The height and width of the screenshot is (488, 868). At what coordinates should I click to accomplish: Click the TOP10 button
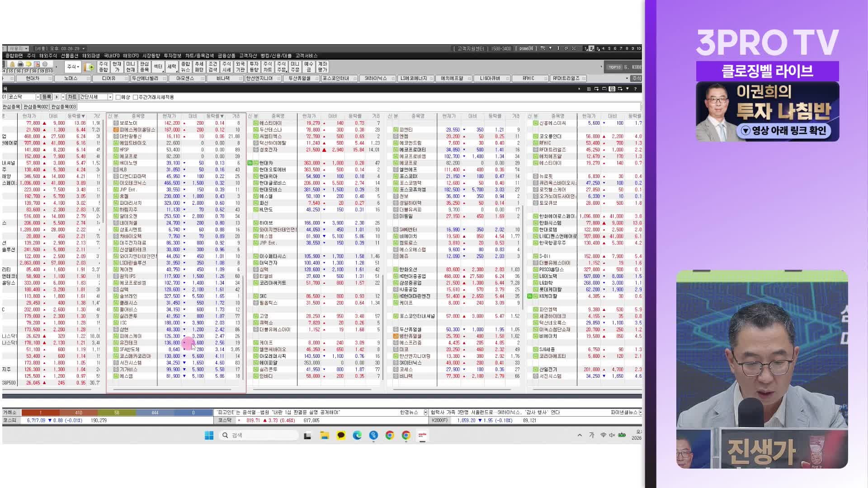coord(614,67)
